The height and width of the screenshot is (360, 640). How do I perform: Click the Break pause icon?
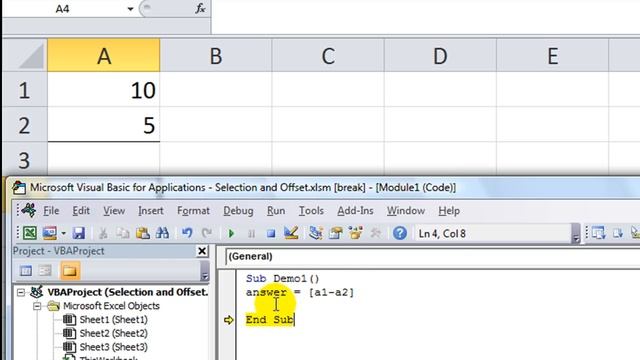(251, 233)
